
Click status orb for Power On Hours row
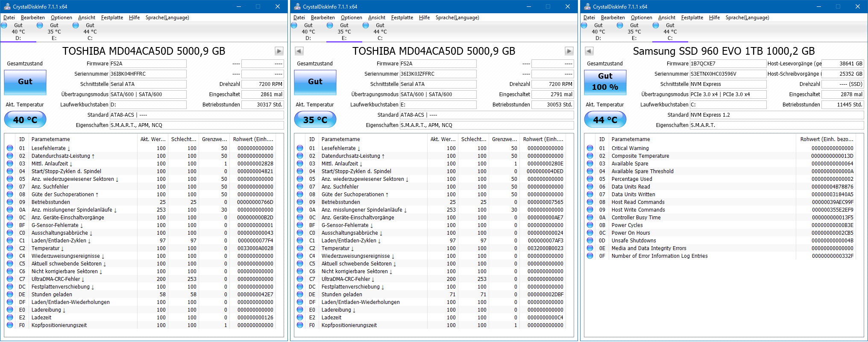coord(590,233)
